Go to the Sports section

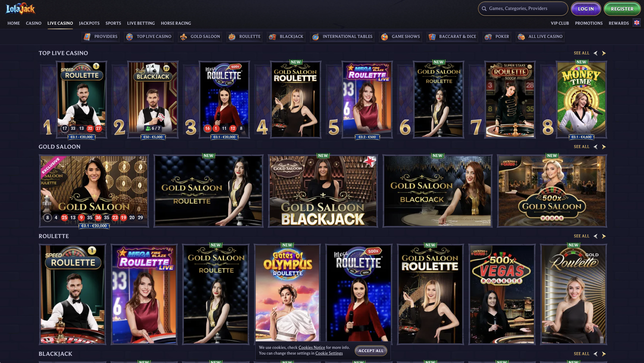coord(113,23)
